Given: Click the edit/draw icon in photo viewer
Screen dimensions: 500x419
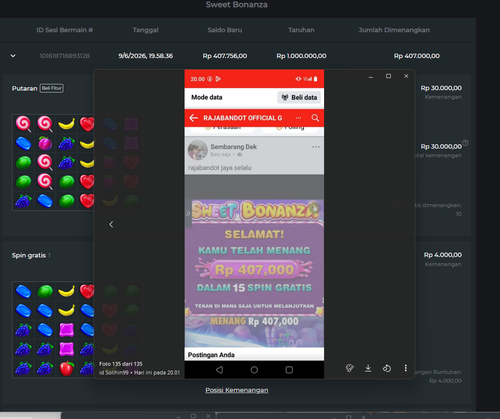Looking at the screenshot, I should pyautogui.click(x=349, y=368).
